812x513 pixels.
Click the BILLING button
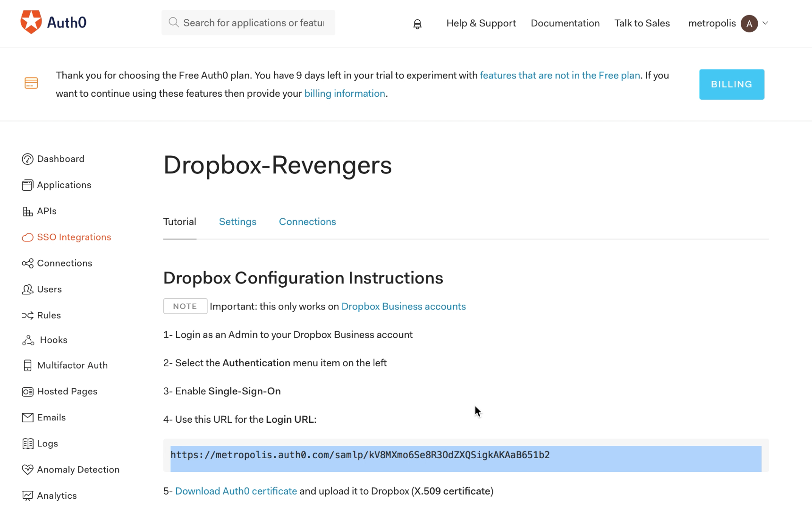732,85
